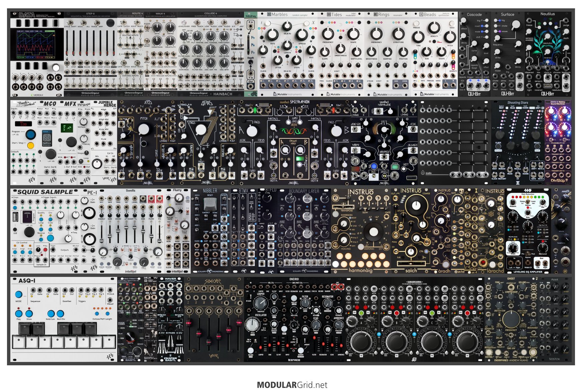The image size is (585, 392).
Task: Click the OUT L jack on Swells
Action: coord(151,198)
